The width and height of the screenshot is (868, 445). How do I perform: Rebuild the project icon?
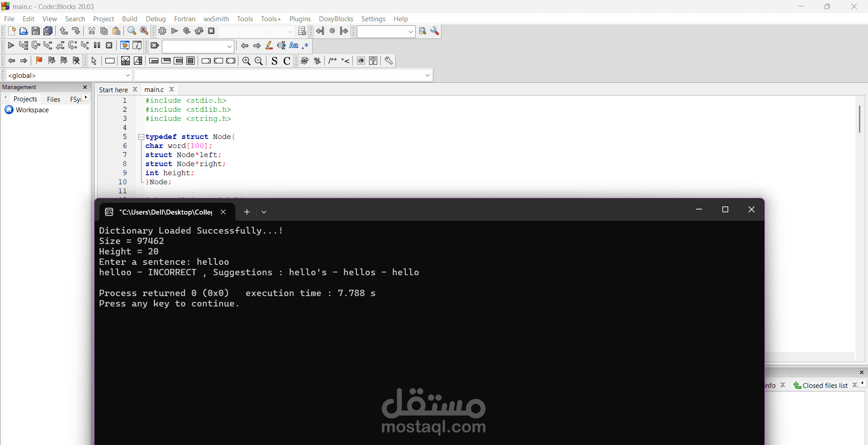coord(199,31)
